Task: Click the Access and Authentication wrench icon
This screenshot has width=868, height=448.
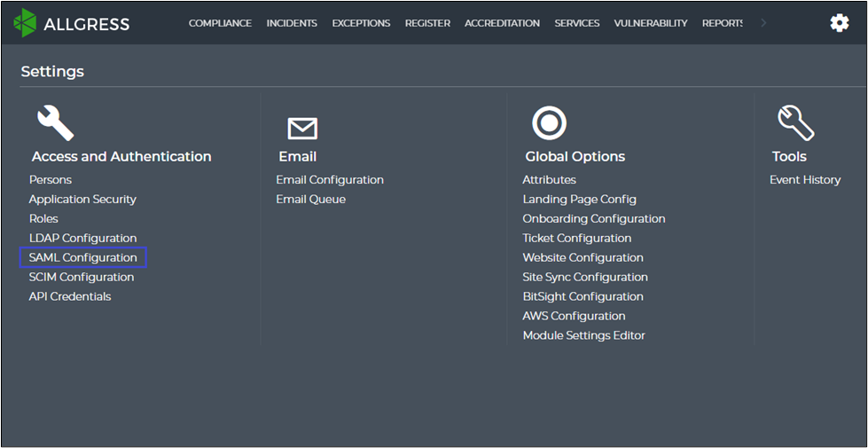Action: 55,123
